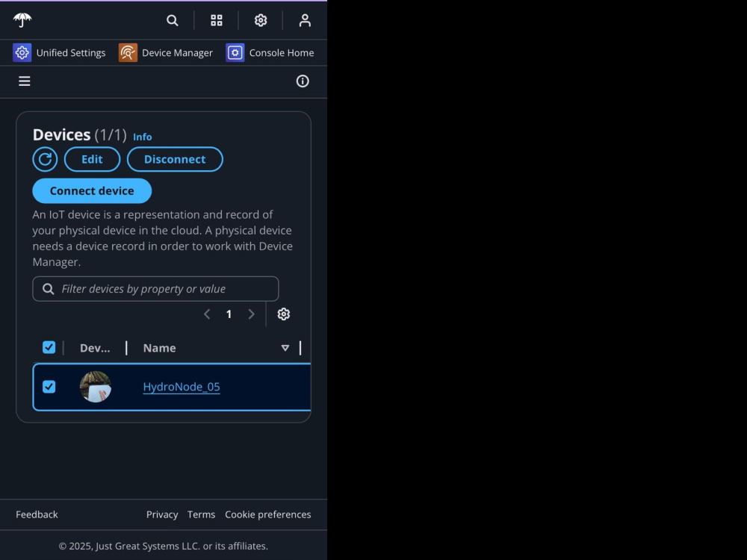747x560 pixels.
Task: Open the services grid icon
Action: (217, 20)
